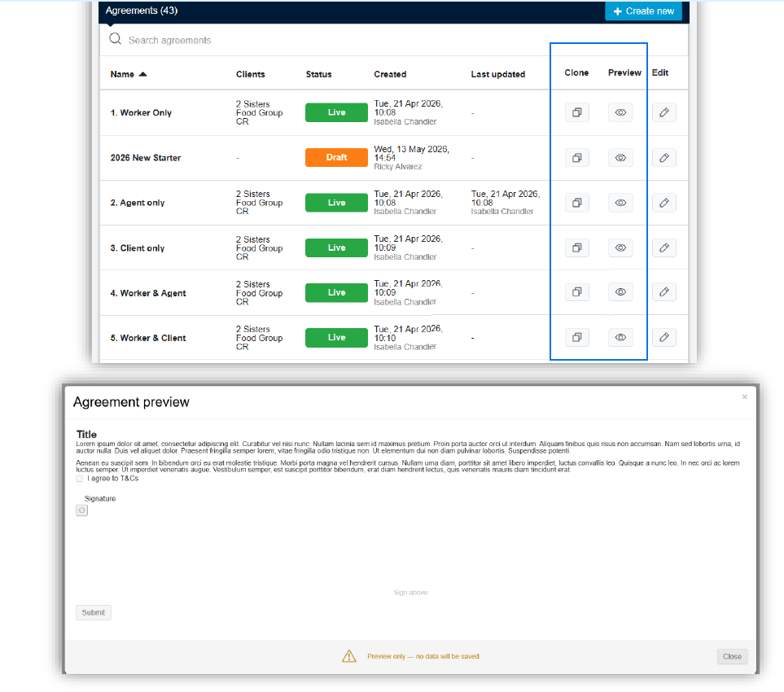Viewport: 784px width, 692px height.
Task: Clone the 2. Agent only agreement
Action: [577, 203]
